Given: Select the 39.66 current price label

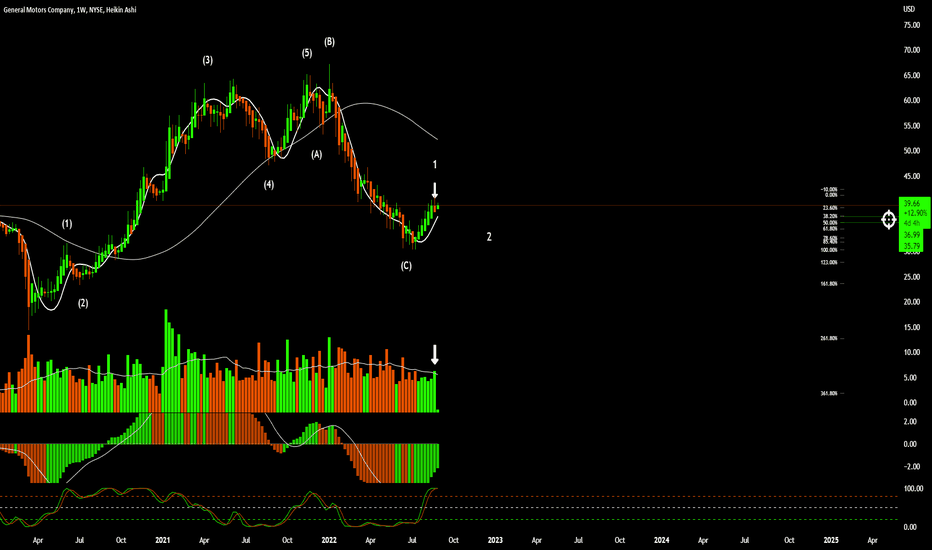Looking at the screenshot, I should point(912,203).
